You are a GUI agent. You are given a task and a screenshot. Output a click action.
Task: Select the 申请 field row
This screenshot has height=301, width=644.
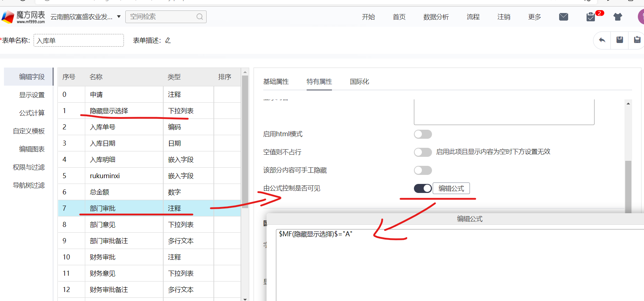[149, 94]
